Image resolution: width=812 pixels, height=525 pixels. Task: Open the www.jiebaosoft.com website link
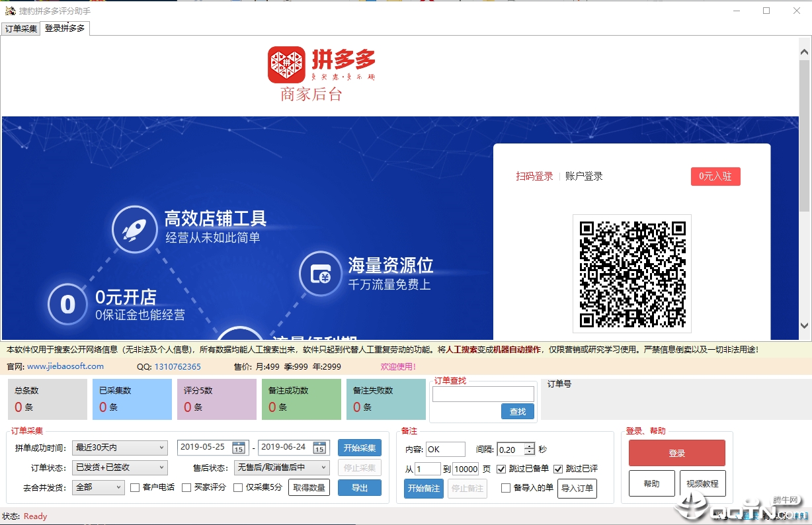[x=65, y=366]
